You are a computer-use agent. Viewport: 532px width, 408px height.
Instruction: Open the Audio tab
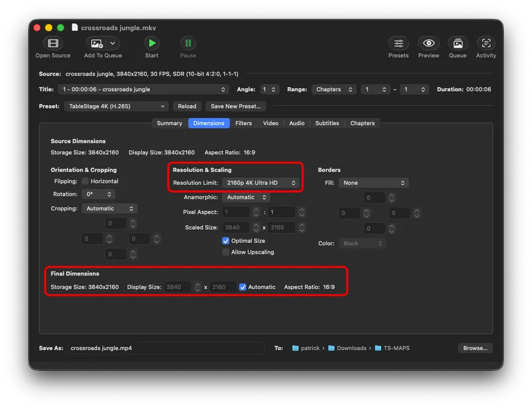[297, 123]
